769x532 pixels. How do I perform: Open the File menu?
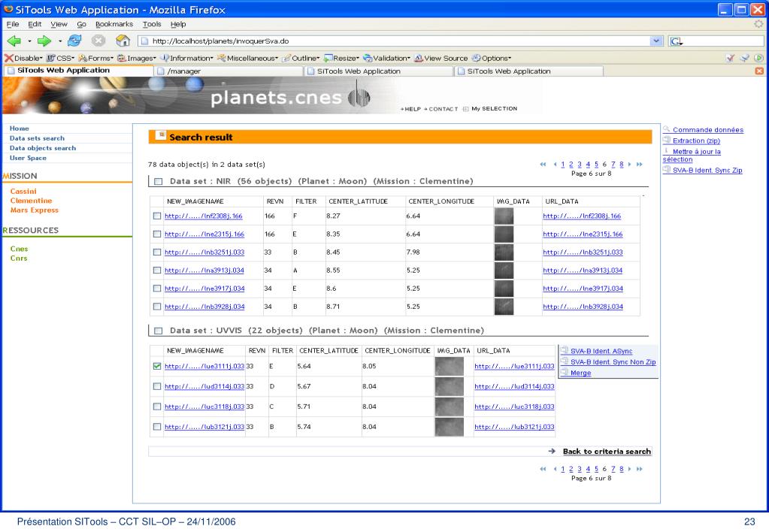coord(13,24)
